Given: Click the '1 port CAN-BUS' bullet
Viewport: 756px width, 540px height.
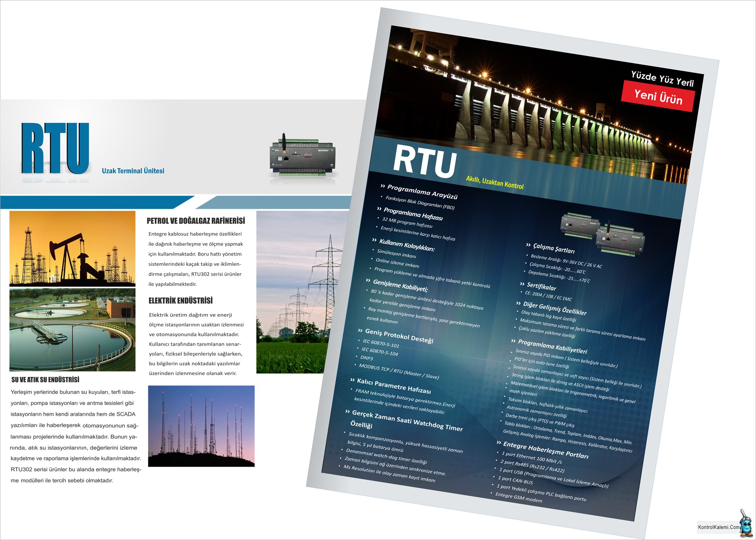Looking at the screenshot, I should point(515,480).
